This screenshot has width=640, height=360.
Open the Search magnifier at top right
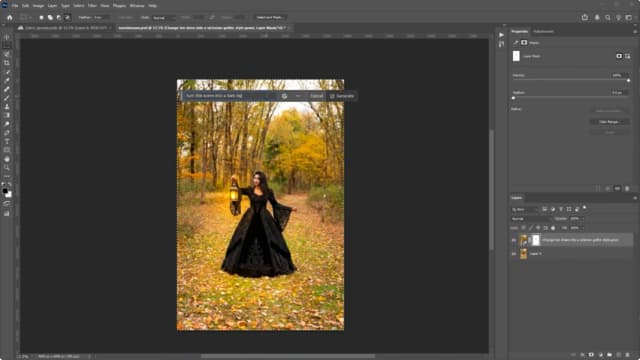point(608,18)
